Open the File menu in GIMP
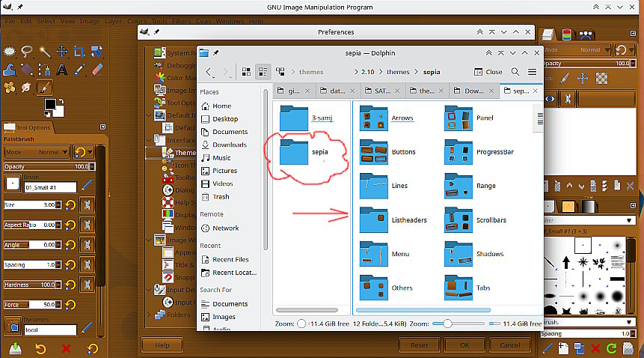Viewport: 644px width, 358px height. click(x=10, y=21)
